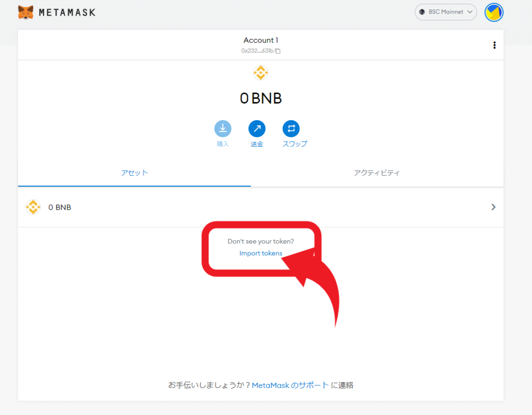Click the BNB token icon in asset list
The height and width of the screenshot is (415, 532).
coord(33,207)
